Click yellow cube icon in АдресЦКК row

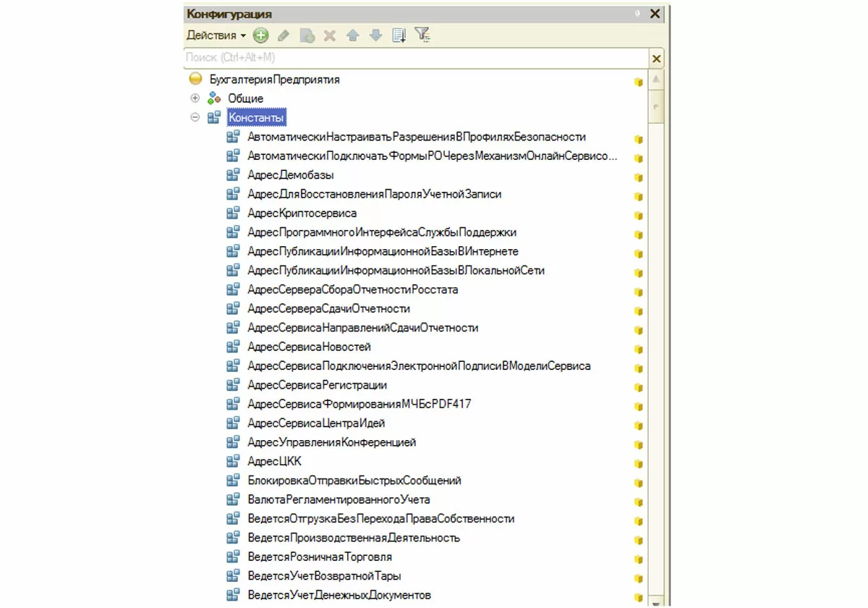(x=638, y=464)
